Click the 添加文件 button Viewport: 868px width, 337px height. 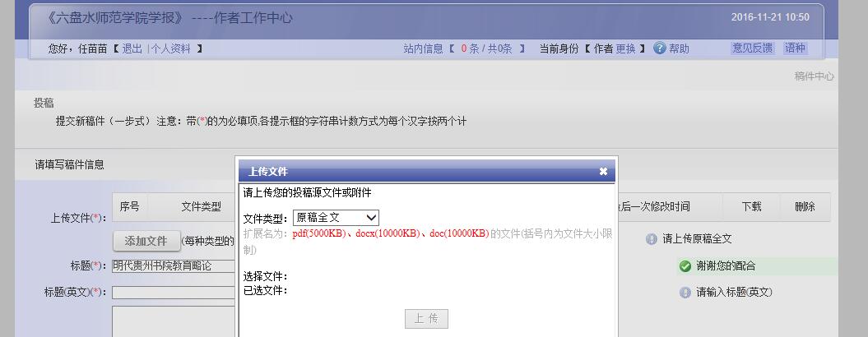pos(146,242)
